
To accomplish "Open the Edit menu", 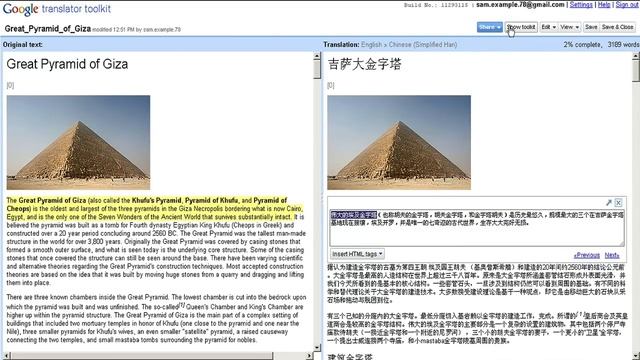I will tap(549, 27).
